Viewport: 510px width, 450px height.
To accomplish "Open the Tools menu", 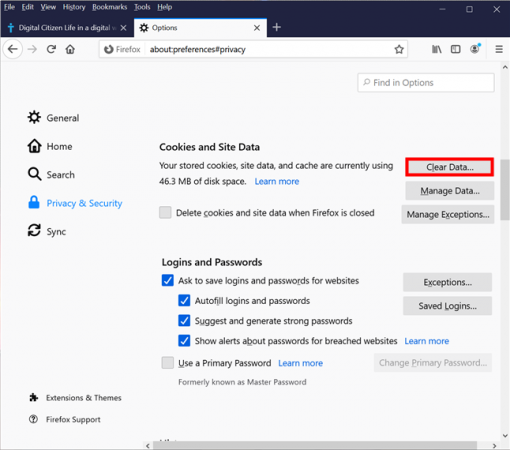I will [x=142, y=7].
